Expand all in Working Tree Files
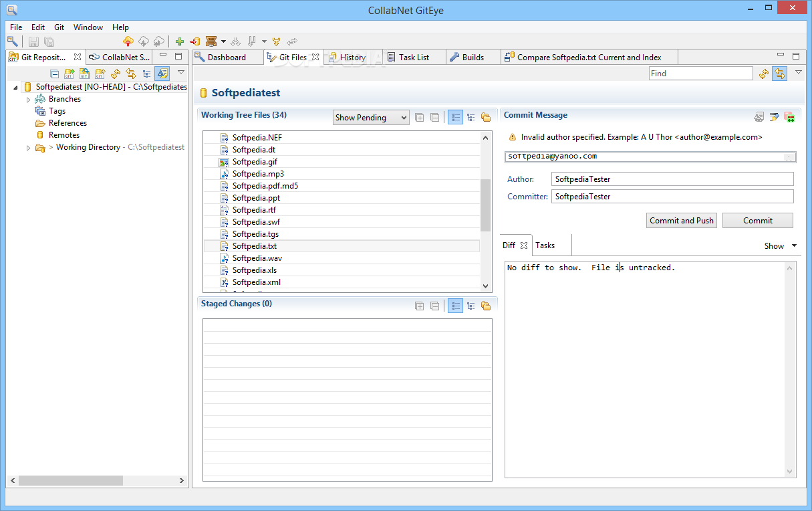Viewport: 812px width, 511px height. coord(420,118)
